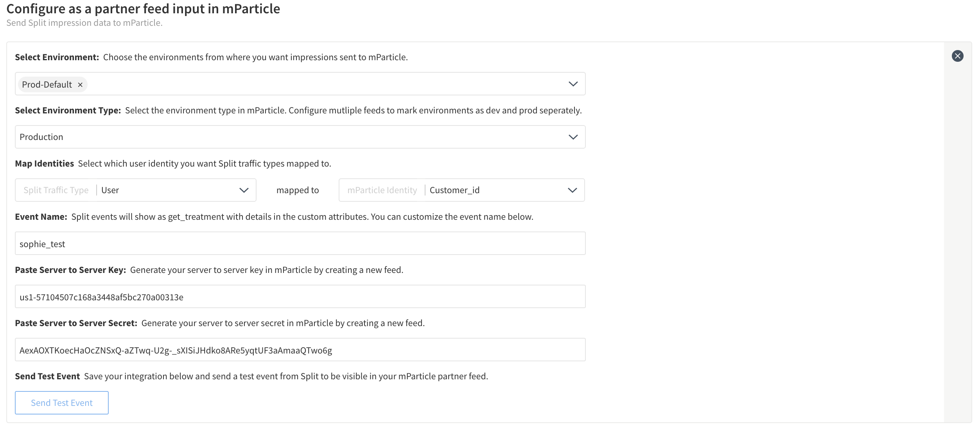
Task: Click the Paste Server to Server Key label
Action: (x=70, y=270)
